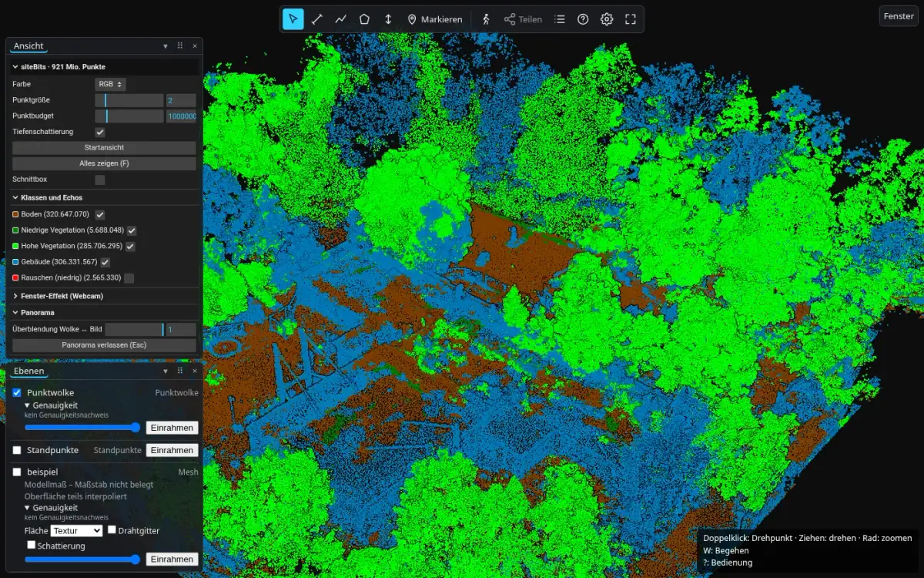Check the Schattierung option
The height and width of the screenshot is (578, 924).
(32, 545)
